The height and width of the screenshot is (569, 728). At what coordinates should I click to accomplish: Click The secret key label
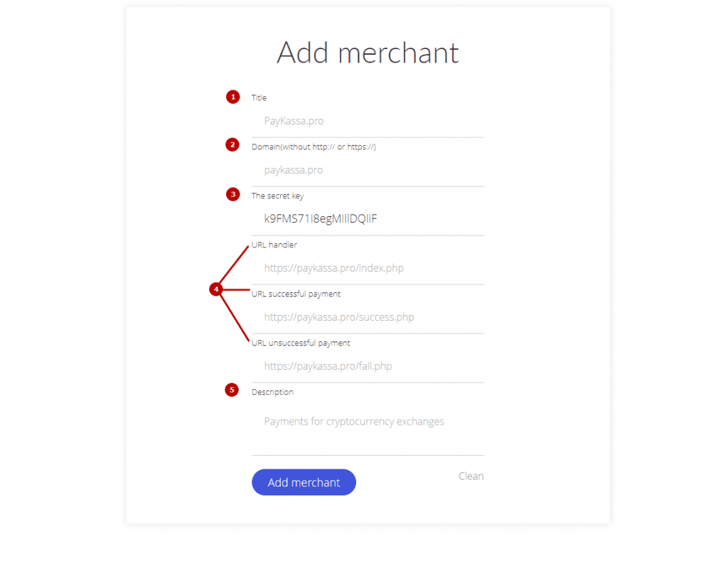pyautogui.click(x=278, y=196)
